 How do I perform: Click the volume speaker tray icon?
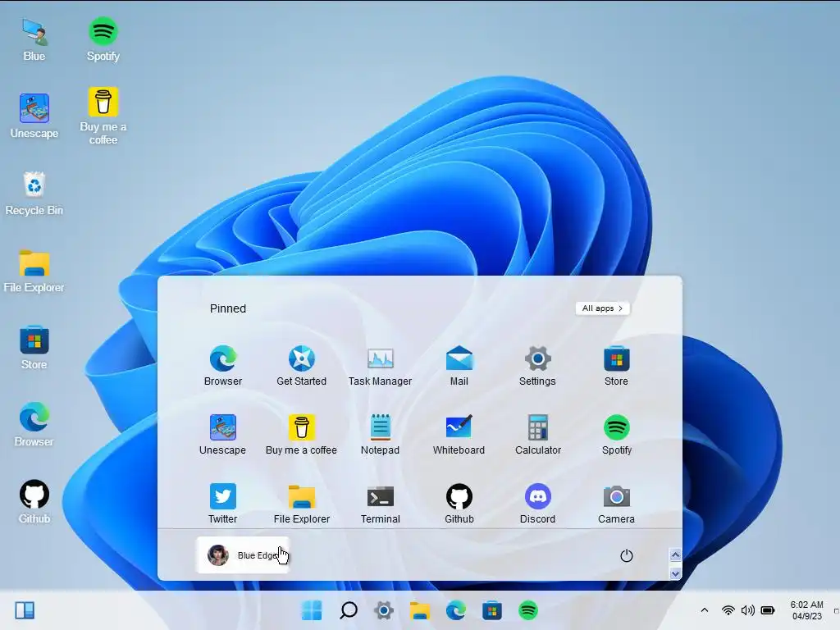748,610
